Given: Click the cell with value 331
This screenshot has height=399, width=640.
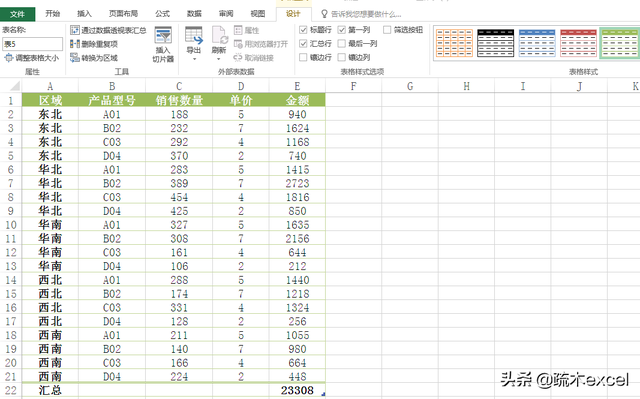Looking at the screenshot, I should click(179, 308).
